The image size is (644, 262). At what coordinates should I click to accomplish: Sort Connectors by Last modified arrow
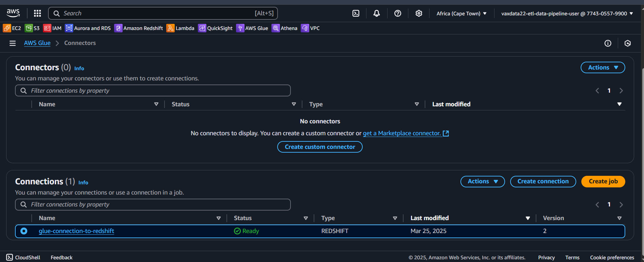[x=619, y=104]
